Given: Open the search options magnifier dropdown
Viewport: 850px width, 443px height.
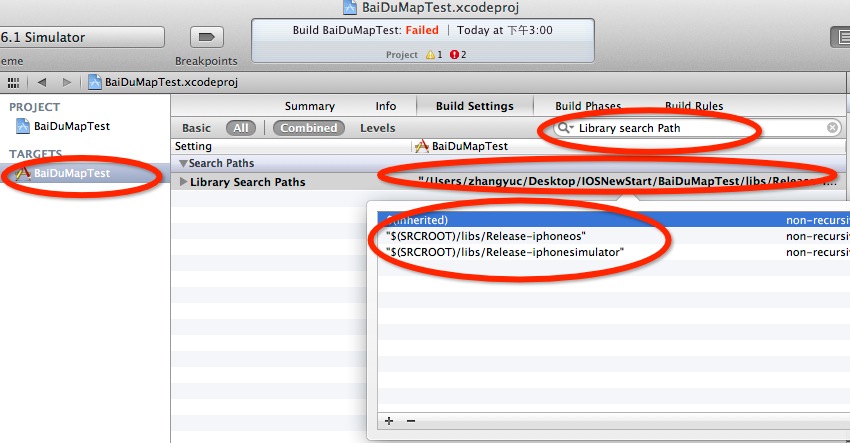Looking at the screenshot, I should [x=565, y=128].
